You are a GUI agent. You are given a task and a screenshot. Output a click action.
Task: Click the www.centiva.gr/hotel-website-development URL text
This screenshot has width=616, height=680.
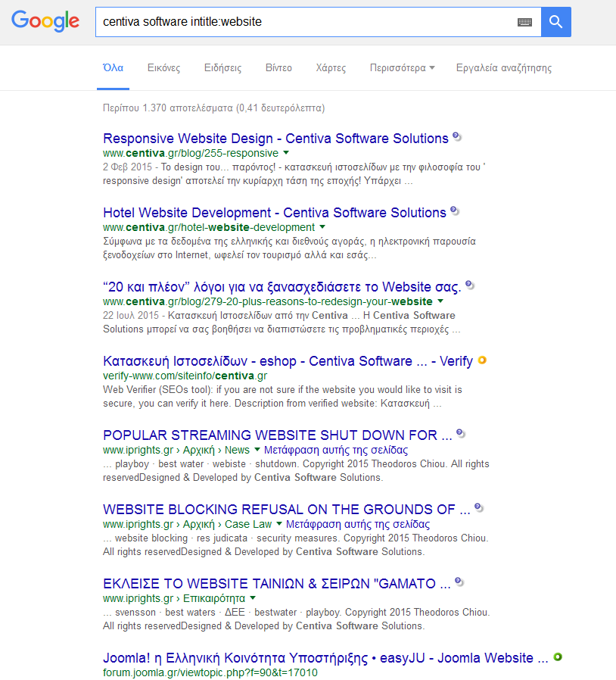pos(209,227)
